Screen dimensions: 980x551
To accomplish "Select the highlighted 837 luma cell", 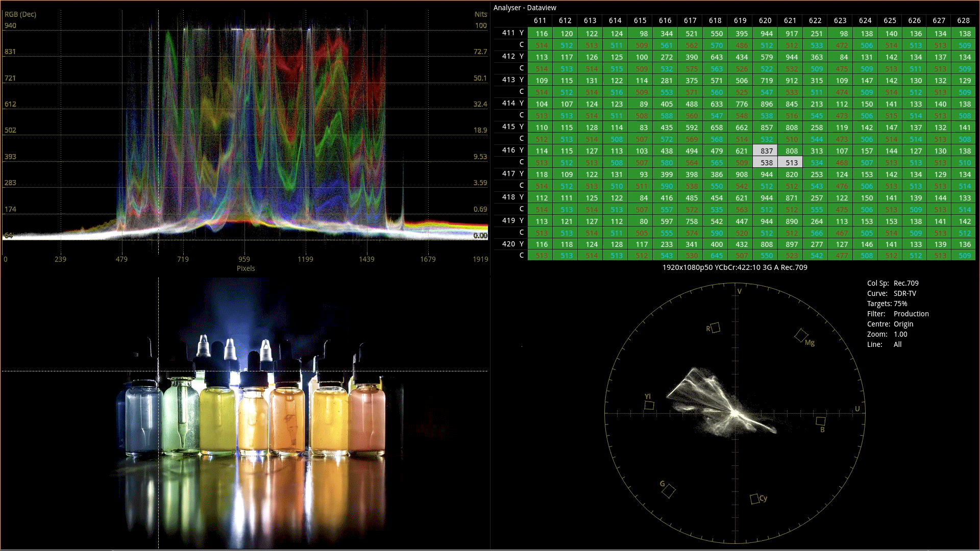I will (766, 151).
